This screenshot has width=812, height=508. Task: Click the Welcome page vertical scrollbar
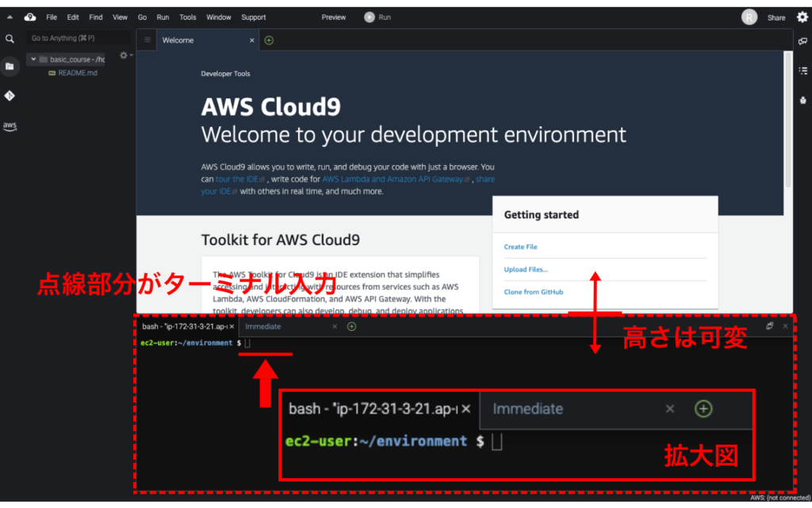[787, 119]
